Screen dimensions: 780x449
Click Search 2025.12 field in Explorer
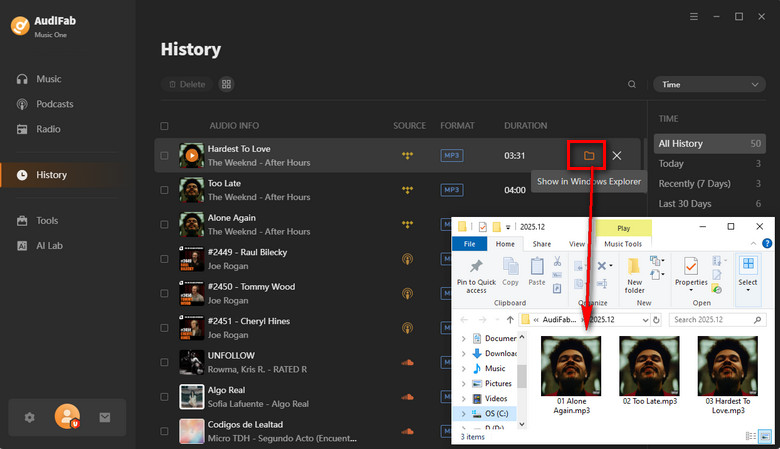coord(717,320)
